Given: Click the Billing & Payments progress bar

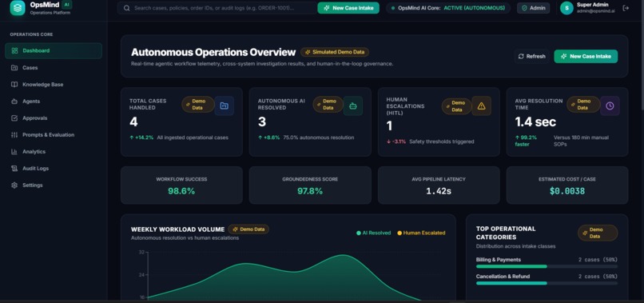Looking at the screenshot, I should tap(547, 266).
